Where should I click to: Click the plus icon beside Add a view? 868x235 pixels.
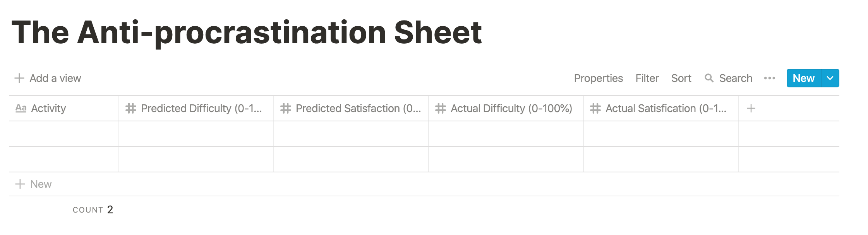[19, 78]
